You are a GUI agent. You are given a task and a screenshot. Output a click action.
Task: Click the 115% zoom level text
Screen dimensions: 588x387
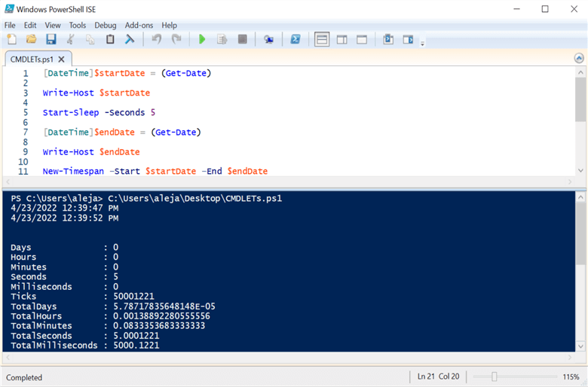click(571, 377)
